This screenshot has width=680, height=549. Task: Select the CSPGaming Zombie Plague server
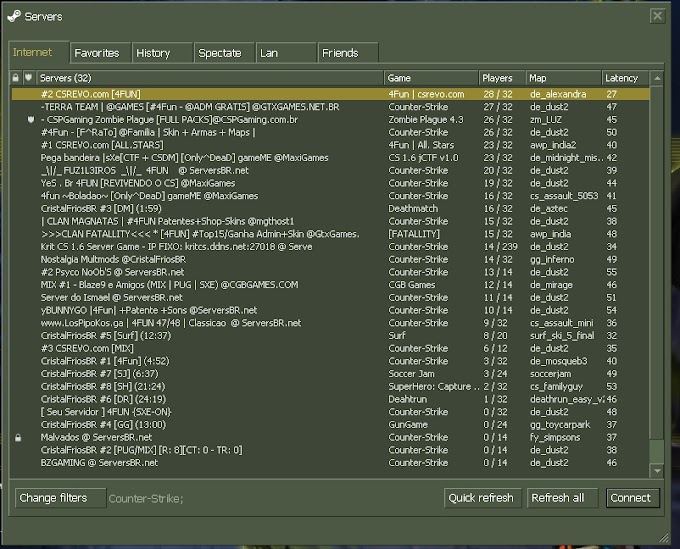[330, 119]
